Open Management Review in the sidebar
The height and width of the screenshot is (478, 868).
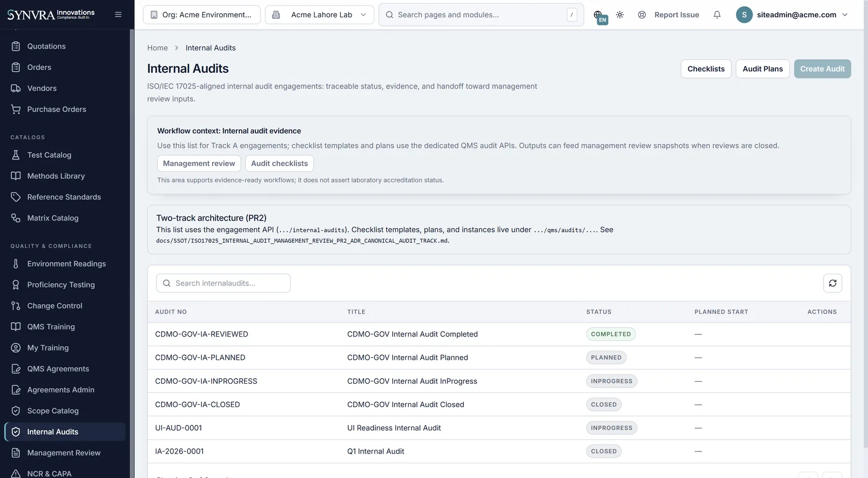click(65, 453)
